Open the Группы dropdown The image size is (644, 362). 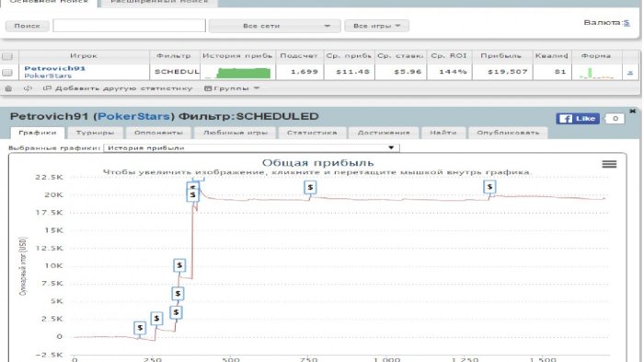(x=232, y=88)
